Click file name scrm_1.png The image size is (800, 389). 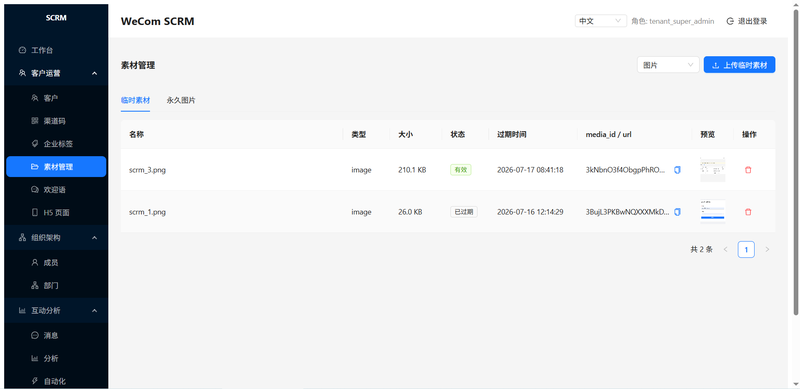coord(147,212)
